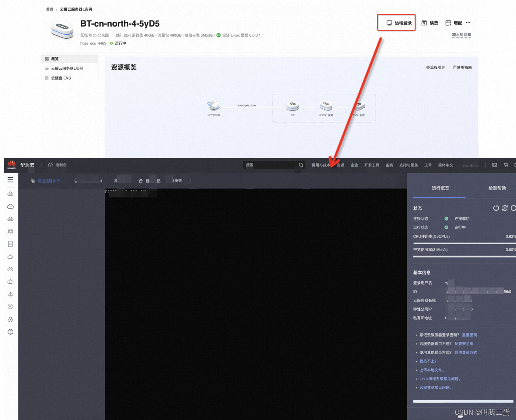Viewport: 516px width, 420px height.
Task: Click the magnifier search icon
Action: point(301,165)
